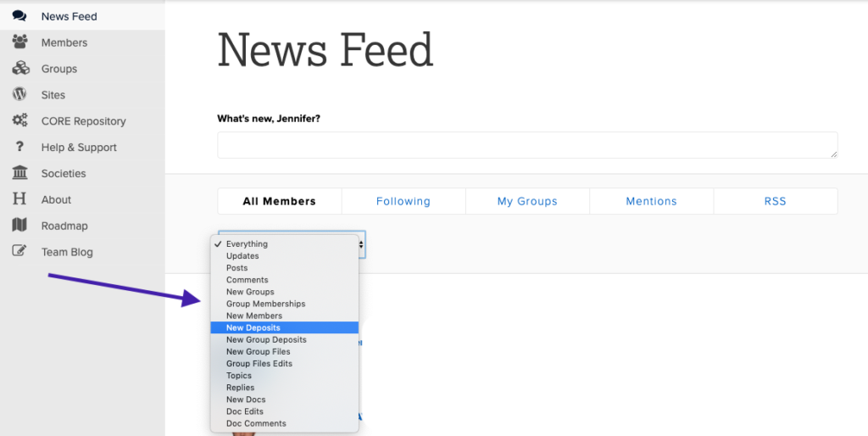Screen dimensions: 868x436
Task: Choose Posts in the filter list
Action: (x=285, y=267)
